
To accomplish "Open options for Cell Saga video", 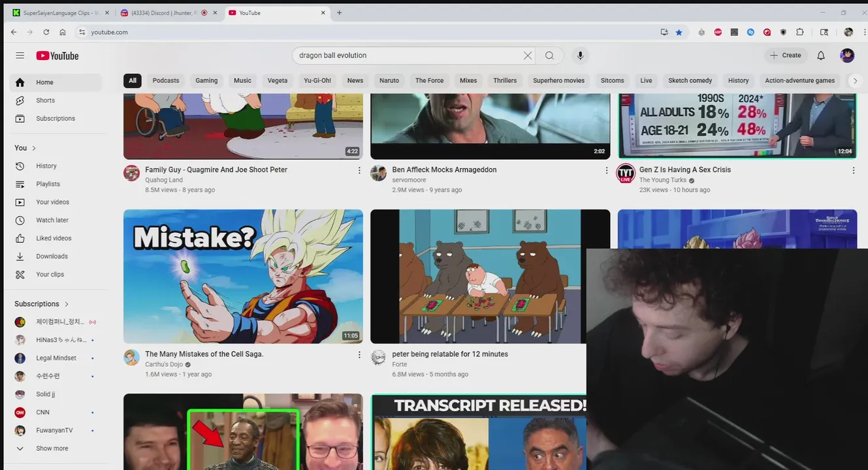I will click(x=359, y=354).
